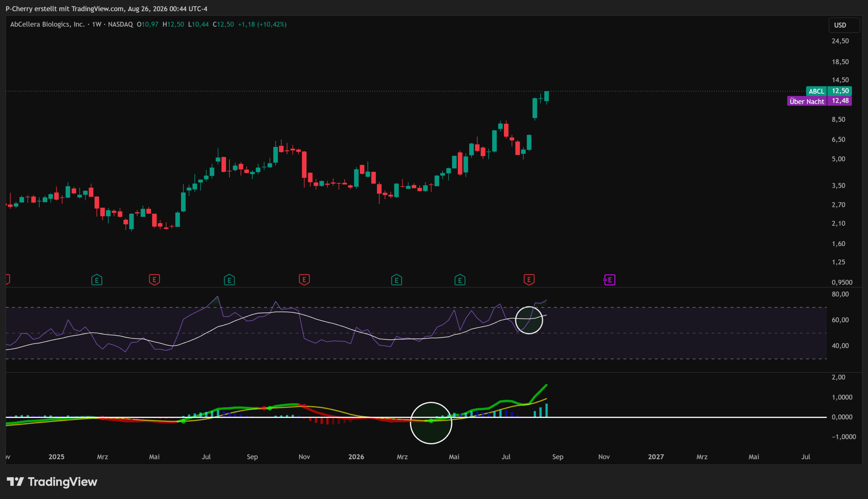Screen dimensions: 868x499
Task: Click the 18,50 price axis label
Action: (x=840, y=62)
